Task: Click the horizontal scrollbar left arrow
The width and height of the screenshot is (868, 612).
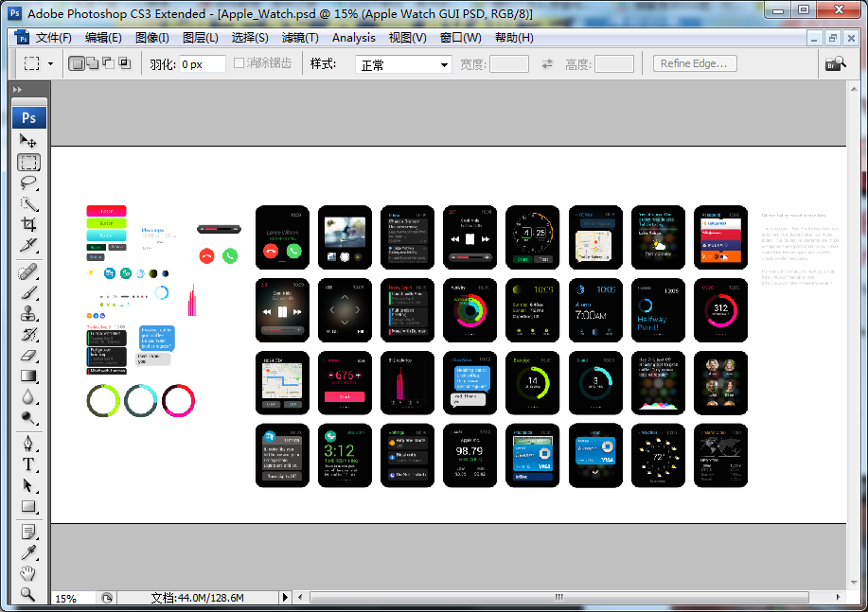Action: pos(300,597)
